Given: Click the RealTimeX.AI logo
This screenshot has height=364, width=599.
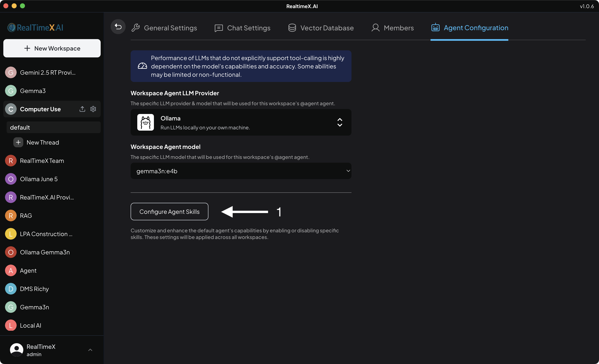Looking at the screenshot, I should coord(36,27).
